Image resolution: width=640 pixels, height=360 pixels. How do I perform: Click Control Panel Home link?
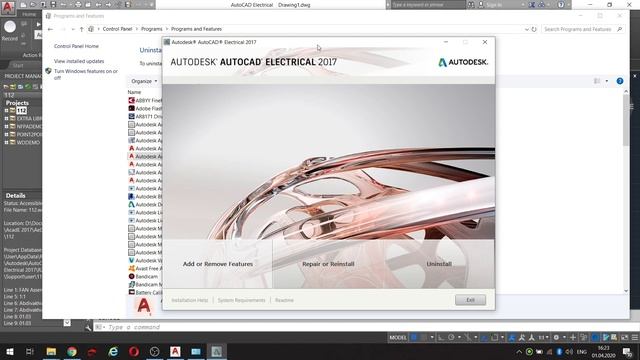pyautogui.click(x=76, y=47)
